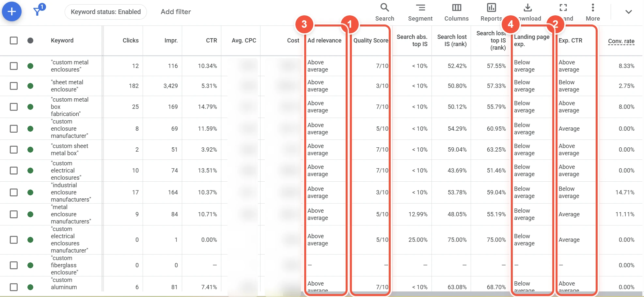The height and width of the screenshot is (297, 644).
Task: Open status dropdown for "custom enclosure manufacturer"
Action: pos(30,129)
